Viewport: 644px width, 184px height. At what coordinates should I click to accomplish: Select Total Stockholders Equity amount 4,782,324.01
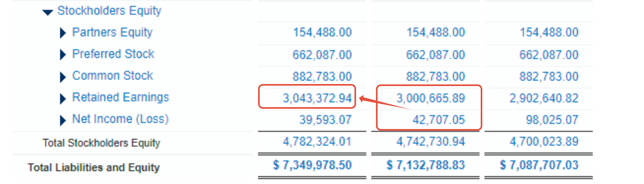(317, 142)
